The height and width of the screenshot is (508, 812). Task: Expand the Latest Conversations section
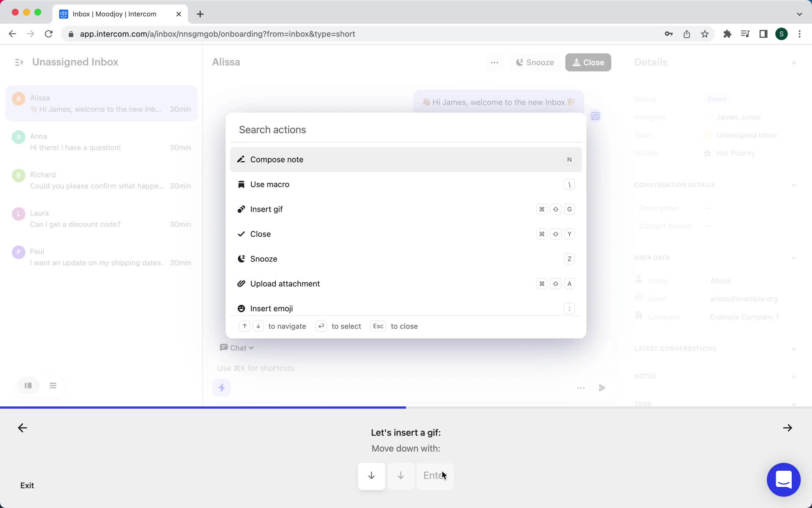point(793,348)
